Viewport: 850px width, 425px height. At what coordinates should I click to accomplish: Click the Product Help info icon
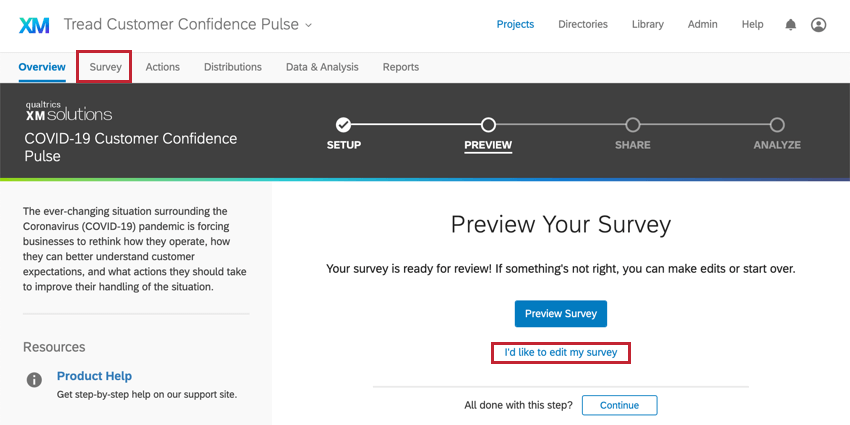click(34, 380)
